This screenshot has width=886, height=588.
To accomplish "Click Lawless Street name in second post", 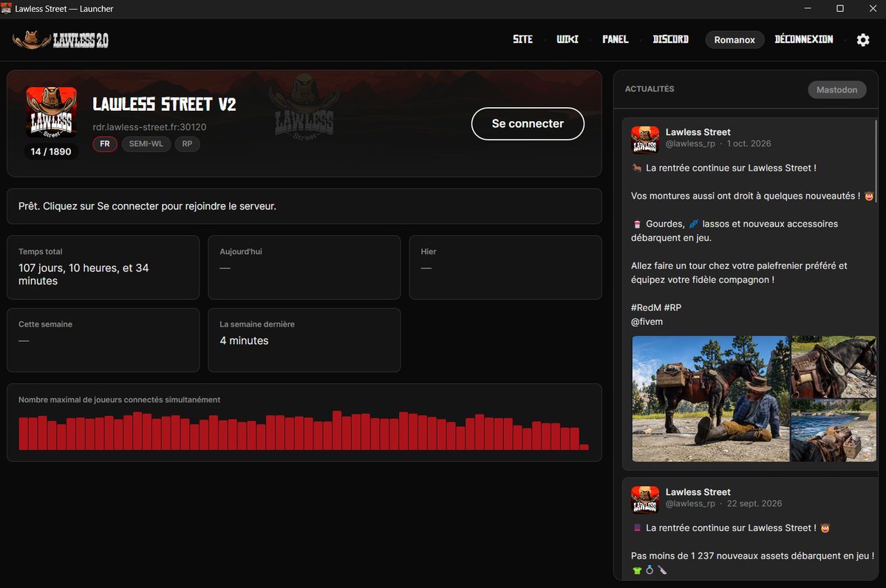I will point(698,492).
